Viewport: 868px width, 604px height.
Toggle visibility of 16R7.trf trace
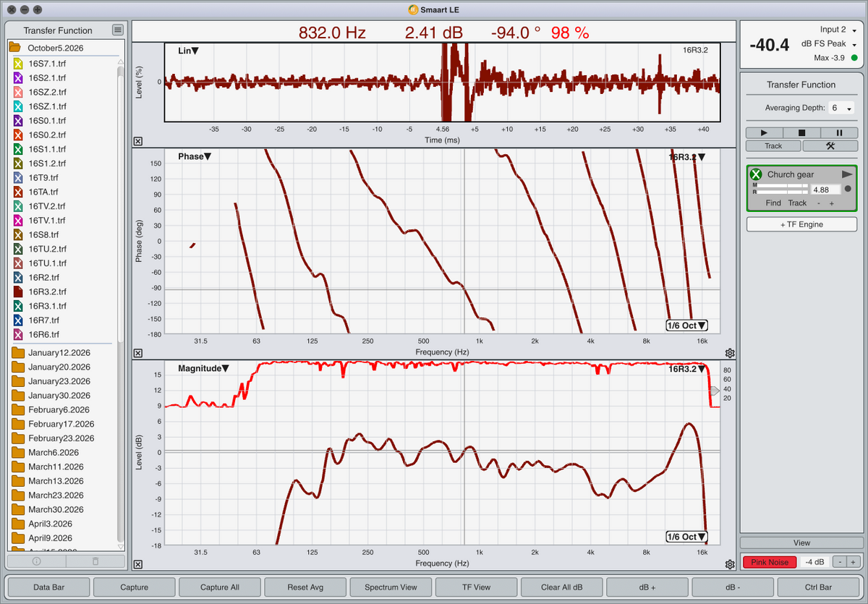point(19,320)
